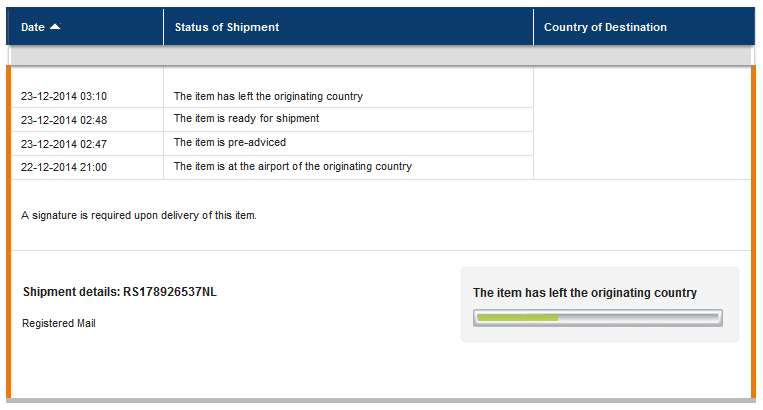Click the signature required notice text
This screenshot has height=410, width=763.
[139, 215]
